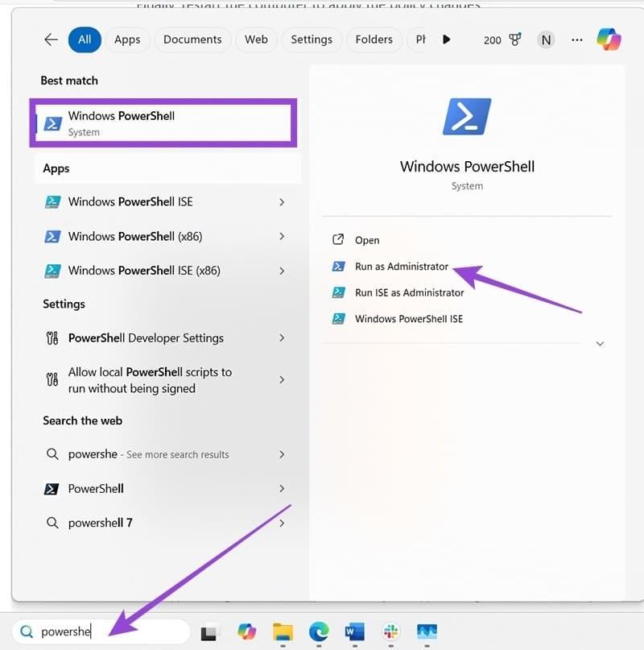Open Microsoft Word from the taskbar

point(355,632)
